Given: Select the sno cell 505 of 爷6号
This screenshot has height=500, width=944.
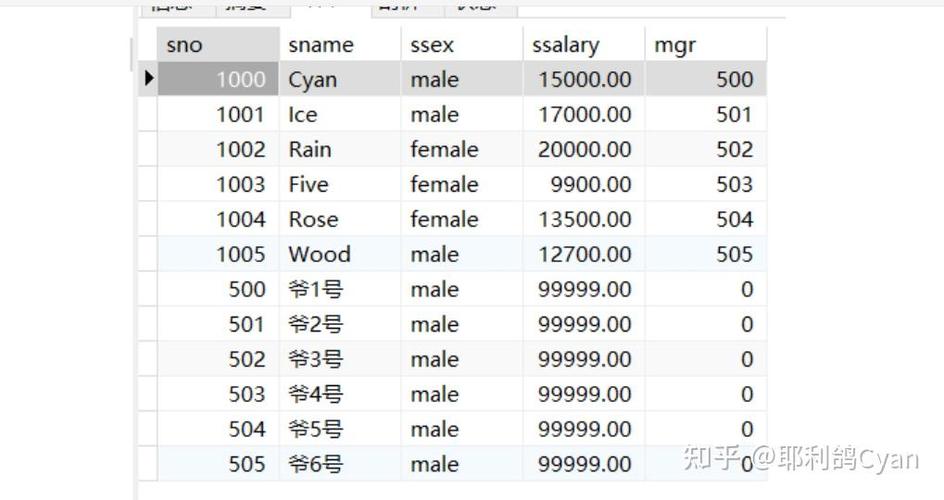Looking at the screenshot, I should (219, 463).
